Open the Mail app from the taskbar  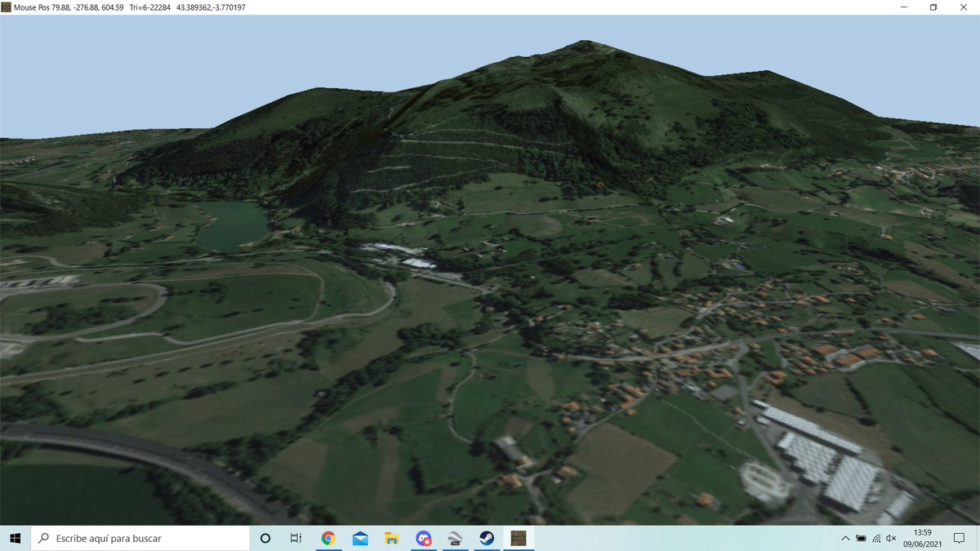tap(360, 538)
